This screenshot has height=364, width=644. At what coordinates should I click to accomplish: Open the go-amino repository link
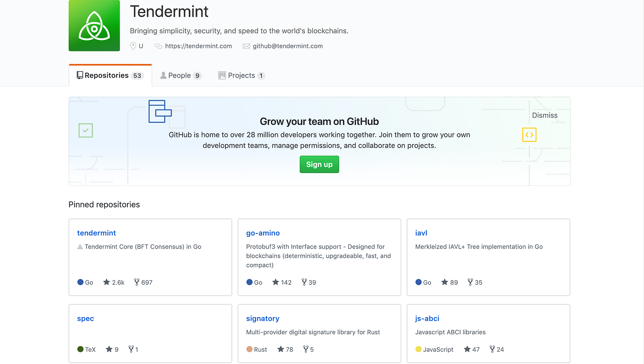point(263,233)
